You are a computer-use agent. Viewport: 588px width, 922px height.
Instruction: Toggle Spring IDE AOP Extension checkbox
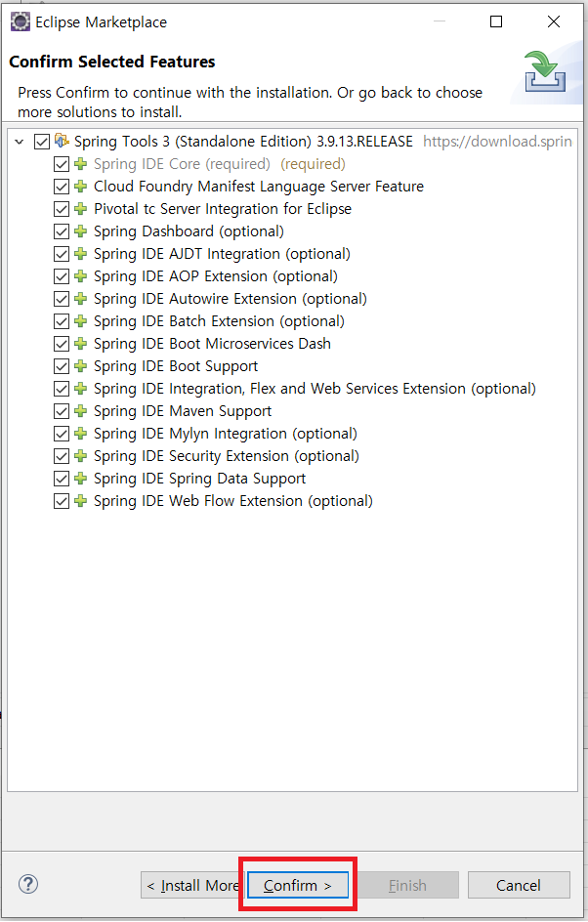[x=62, y=276]
